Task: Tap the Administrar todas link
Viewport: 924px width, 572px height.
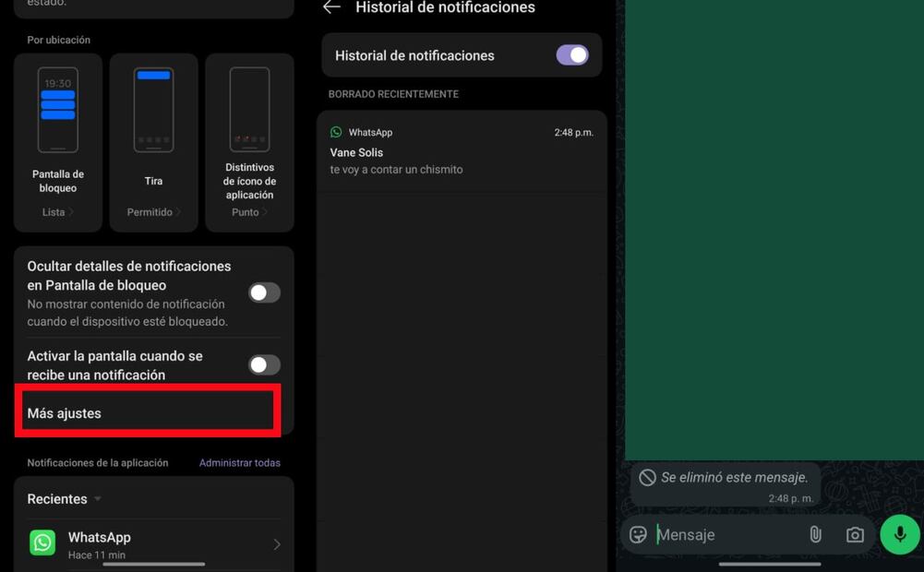Action: 239,463
